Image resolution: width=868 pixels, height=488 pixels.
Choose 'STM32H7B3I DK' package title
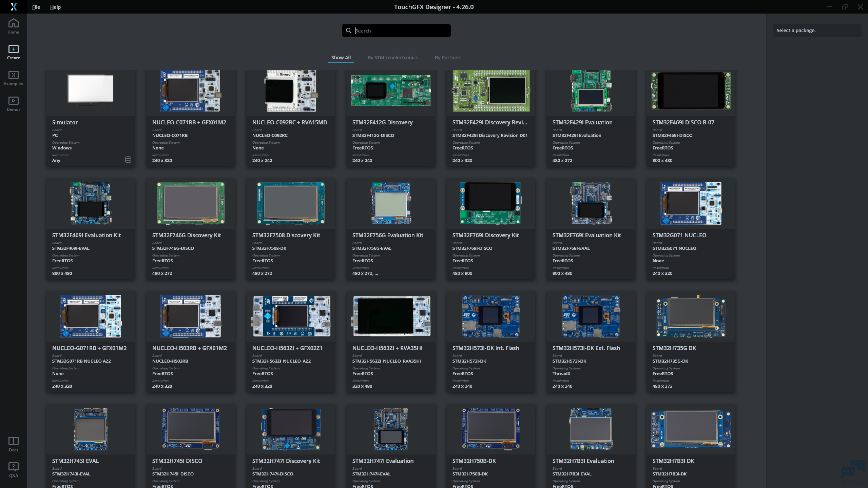point(673,461)
